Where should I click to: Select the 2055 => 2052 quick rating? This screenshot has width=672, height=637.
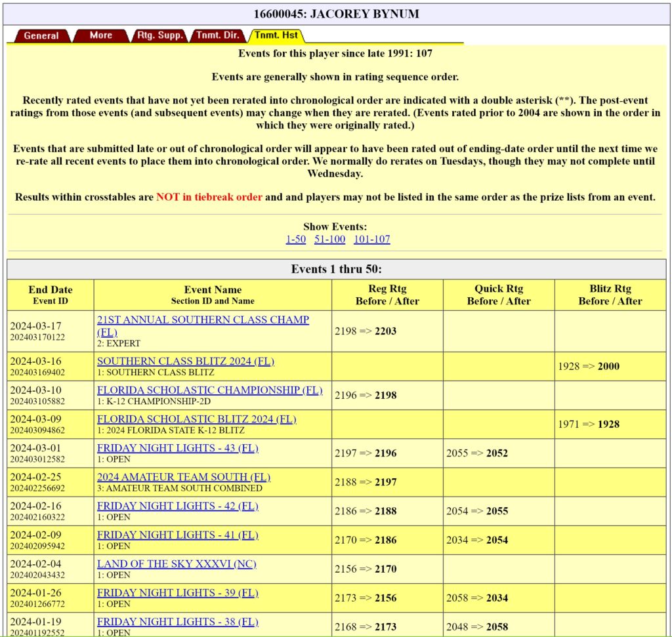[477, 453]
